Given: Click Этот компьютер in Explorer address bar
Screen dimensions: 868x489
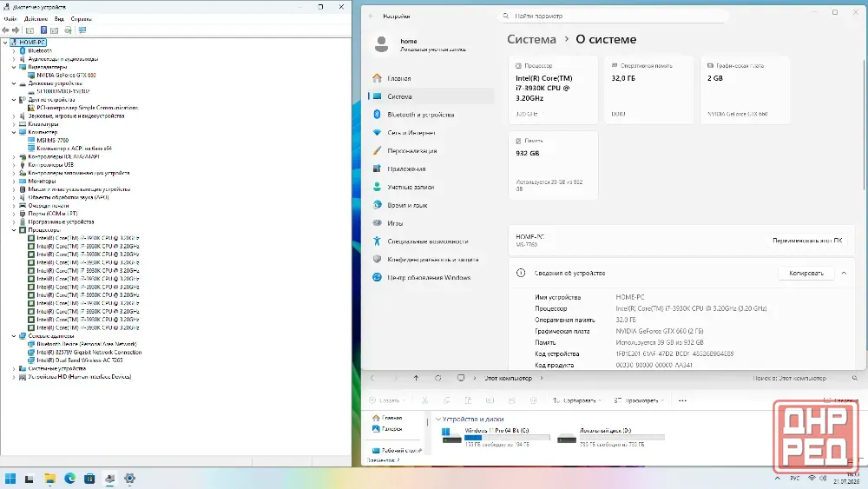Looking at the screenshot, I should (x=508, y=378).
